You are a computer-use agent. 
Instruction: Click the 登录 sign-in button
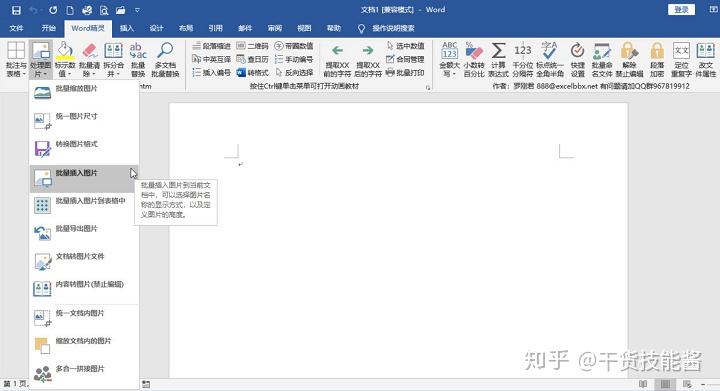[x=681, y=10]
